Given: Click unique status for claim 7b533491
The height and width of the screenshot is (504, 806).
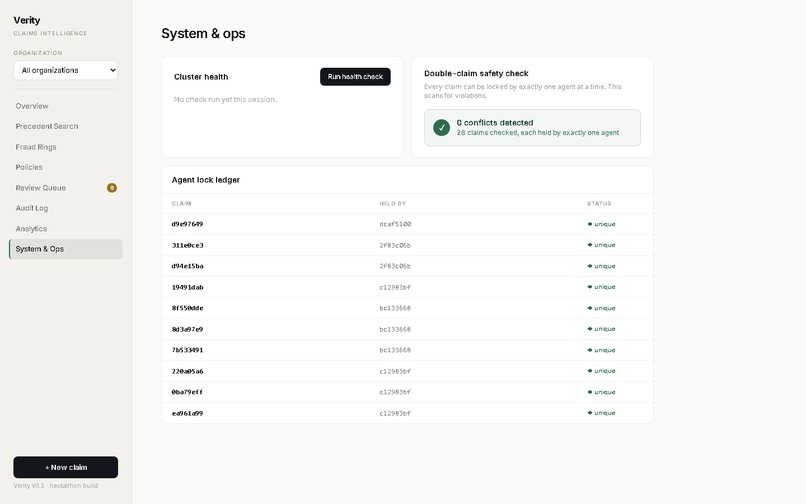Looking at the screenshot, I should pyautogui.click(x=601, y=350).
